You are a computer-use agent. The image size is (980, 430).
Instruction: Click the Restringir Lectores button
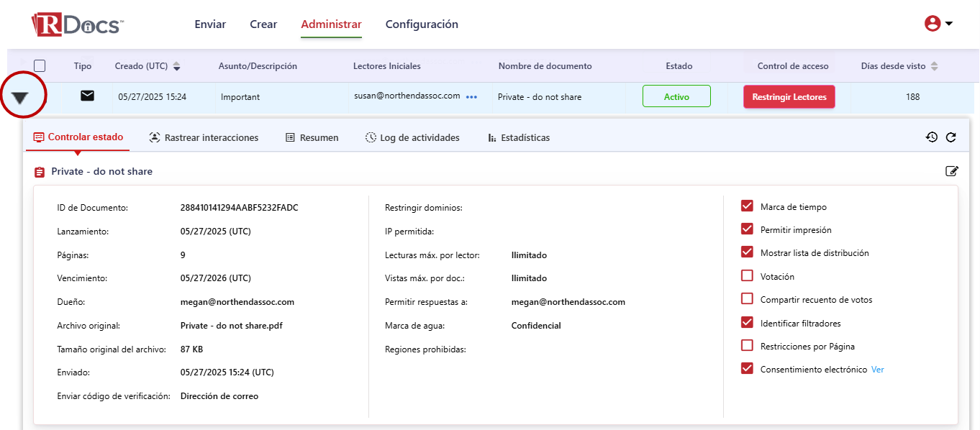pos(789,96)
